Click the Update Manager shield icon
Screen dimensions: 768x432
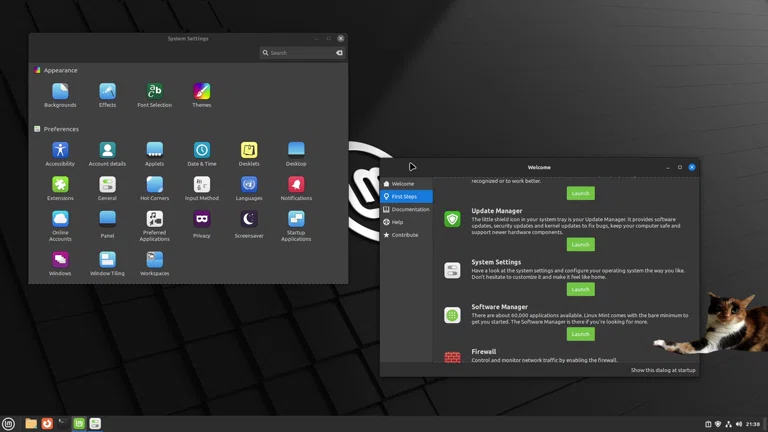click(452, 219)
